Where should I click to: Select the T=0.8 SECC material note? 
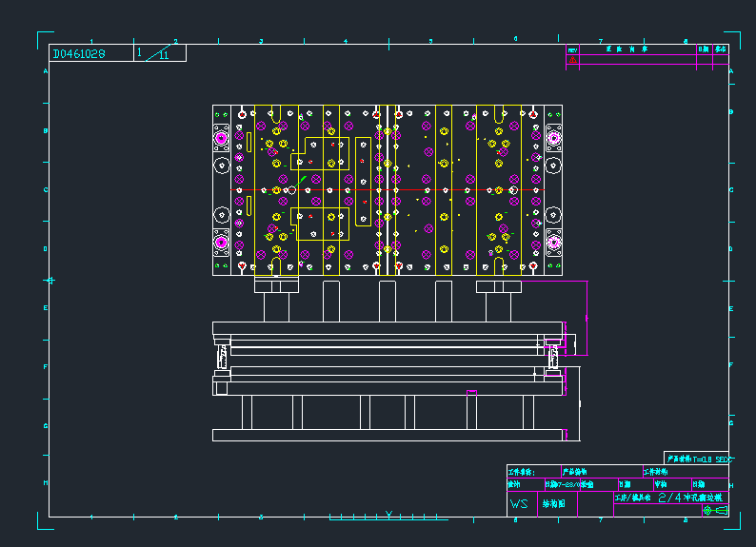click(x=696, y=459)
